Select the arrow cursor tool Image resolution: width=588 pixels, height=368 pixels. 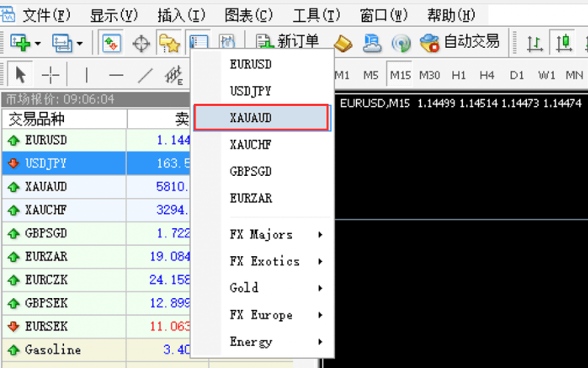tap(21, 75)
